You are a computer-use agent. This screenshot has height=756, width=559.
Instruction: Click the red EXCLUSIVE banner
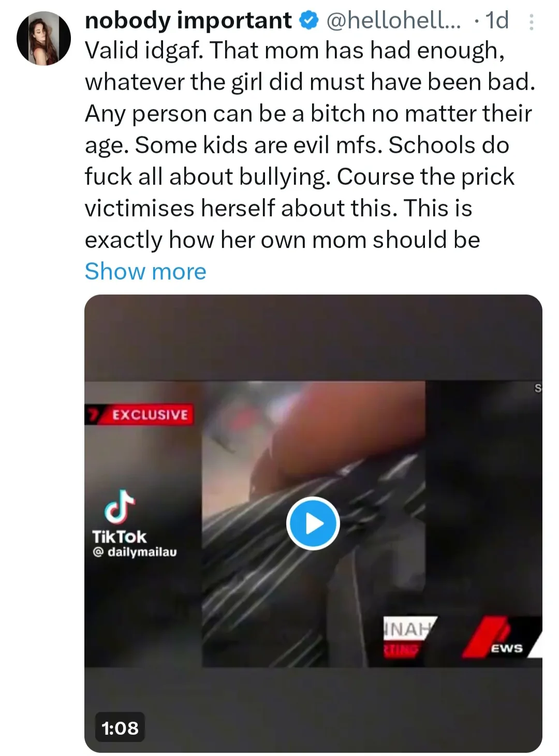tap(146, 415)
